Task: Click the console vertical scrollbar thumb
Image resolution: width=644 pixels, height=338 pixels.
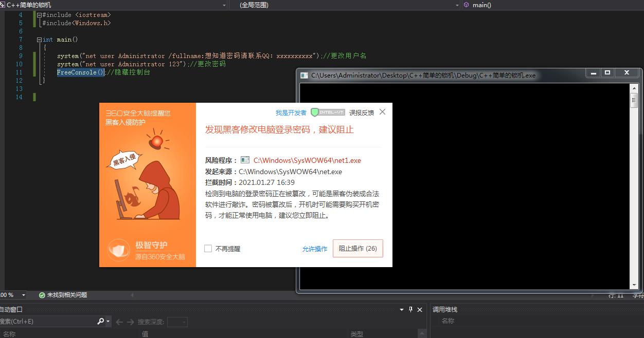Action: click(x=634, y=100)
